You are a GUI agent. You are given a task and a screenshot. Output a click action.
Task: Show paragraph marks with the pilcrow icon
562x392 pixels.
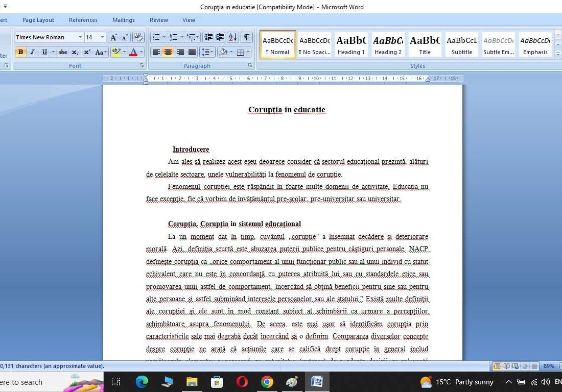click(x=246, y=37)
